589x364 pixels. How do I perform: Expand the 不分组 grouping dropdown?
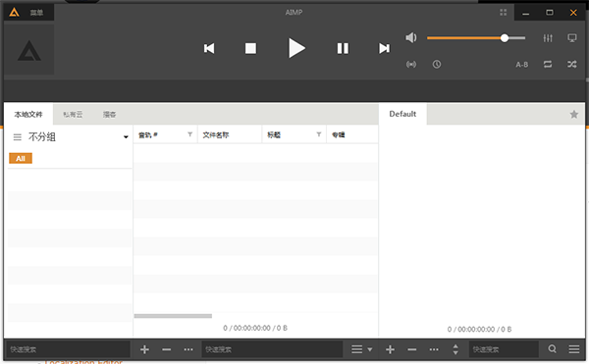pyautogui.click(x=126, y=137)
